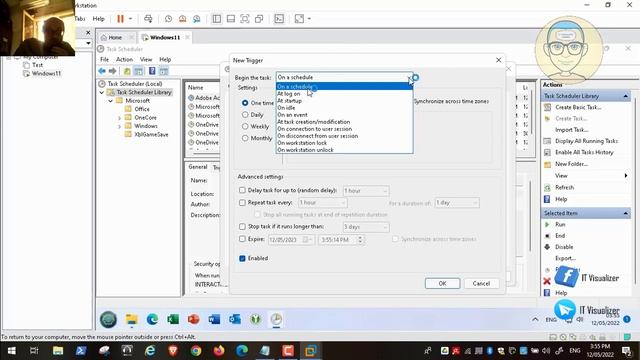
Task: Click host Windows Start button
Action: click(11, 351)
